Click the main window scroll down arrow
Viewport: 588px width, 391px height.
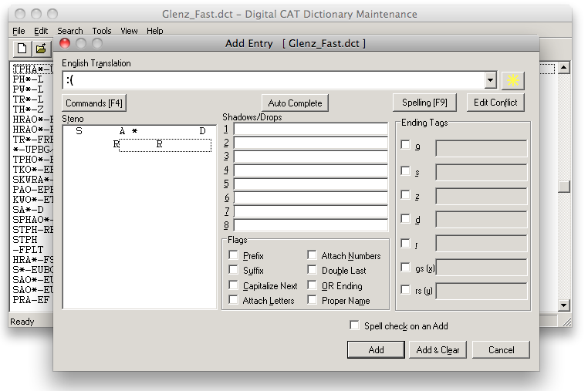pyautogui.click(x=564, y=305)
